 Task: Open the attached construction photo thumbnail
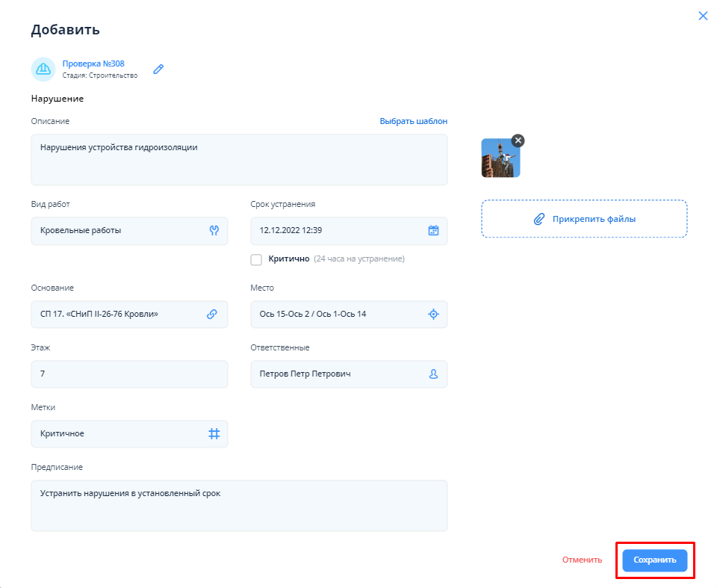click(499, 160)
